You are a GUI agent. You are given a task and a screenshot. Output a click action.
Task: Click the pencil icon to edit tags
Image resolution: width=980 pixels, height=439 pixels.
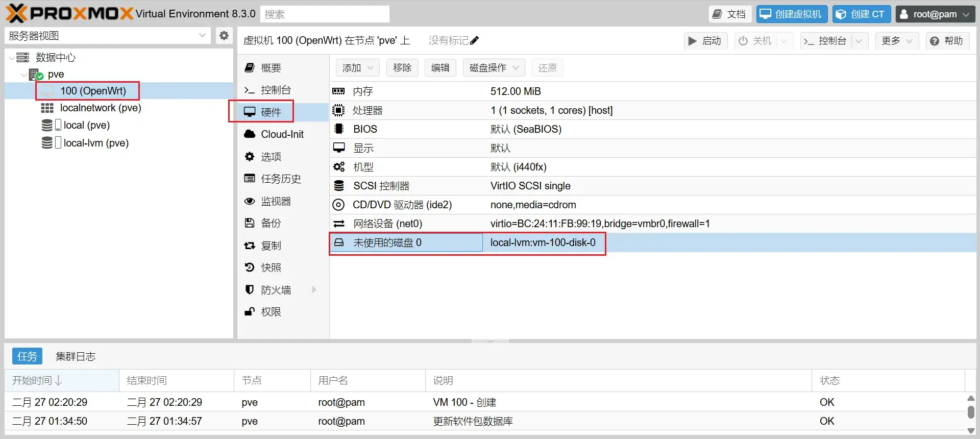tap(474, 40)
